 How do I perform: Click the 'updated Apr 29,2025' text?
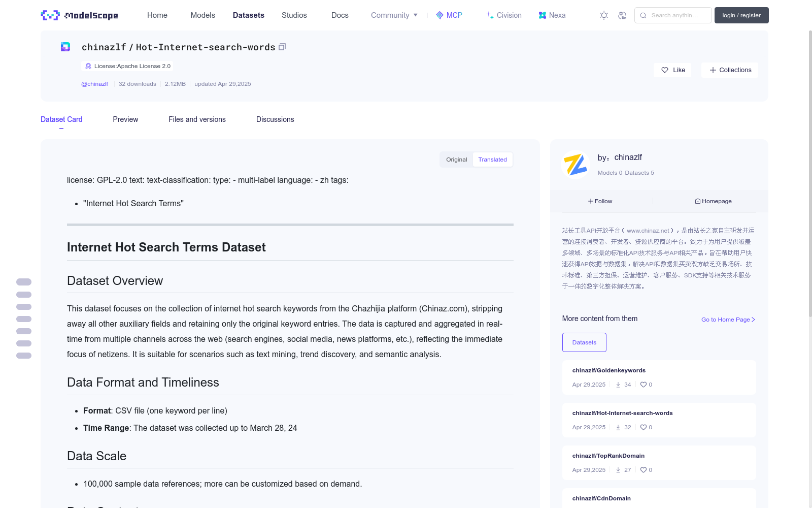[x=223, y=84]
